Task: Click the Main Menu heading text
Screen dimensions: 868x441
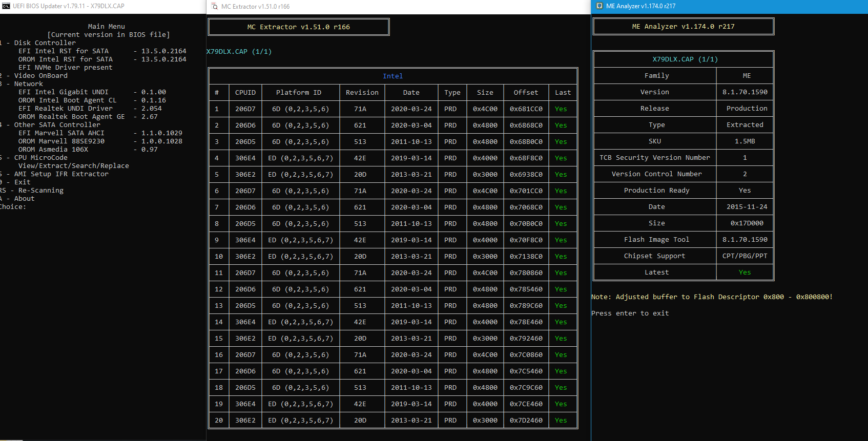Action: (107, 27)
